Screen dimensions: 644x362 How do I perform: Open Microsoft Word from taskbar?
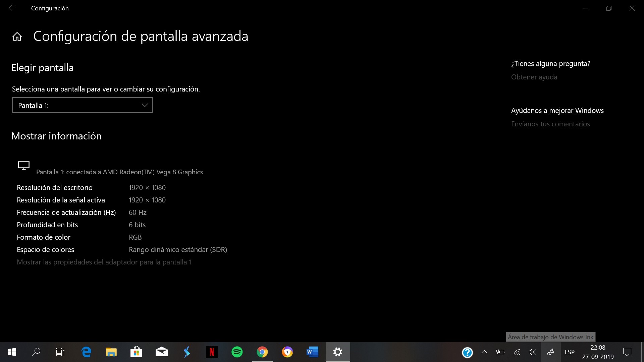click(x=312, y=352)
